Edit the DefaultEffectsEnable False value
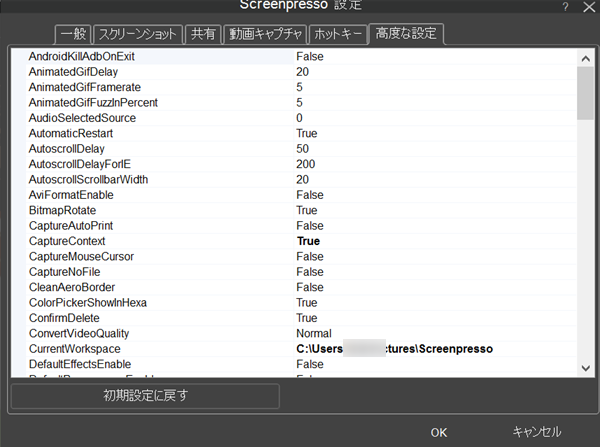 [x=310, y=364]
